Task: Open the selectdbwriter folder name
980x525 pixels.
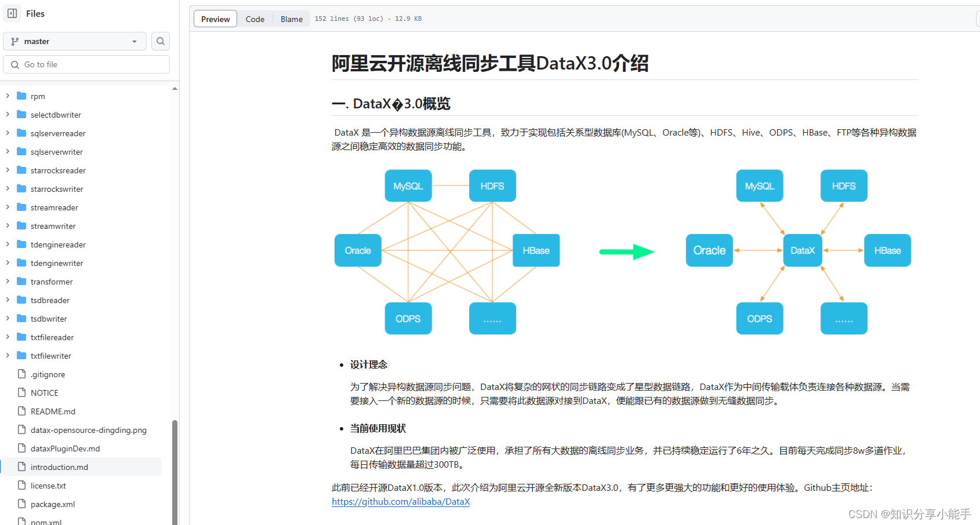Action: click(56, 115)
